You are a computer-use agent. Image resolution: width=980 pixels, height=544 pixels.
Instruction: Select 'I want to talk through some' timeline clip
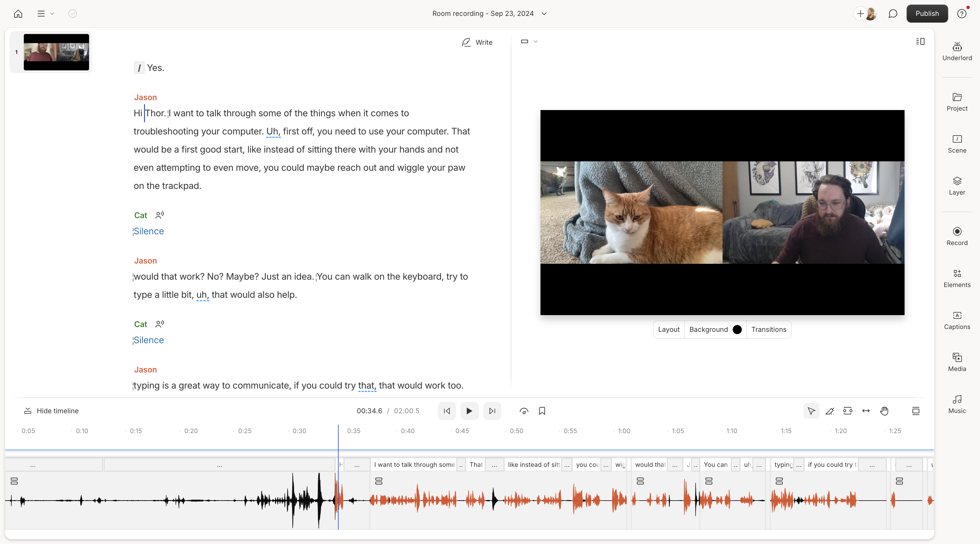coord(414,465)
